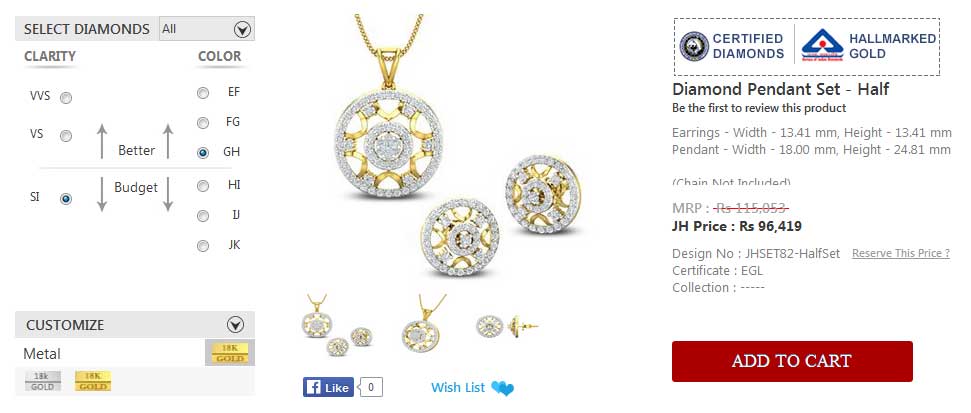Click the Add to Cart button
Image resolution: width=971 pixels, height=413 pixels.
coord(792,361)
